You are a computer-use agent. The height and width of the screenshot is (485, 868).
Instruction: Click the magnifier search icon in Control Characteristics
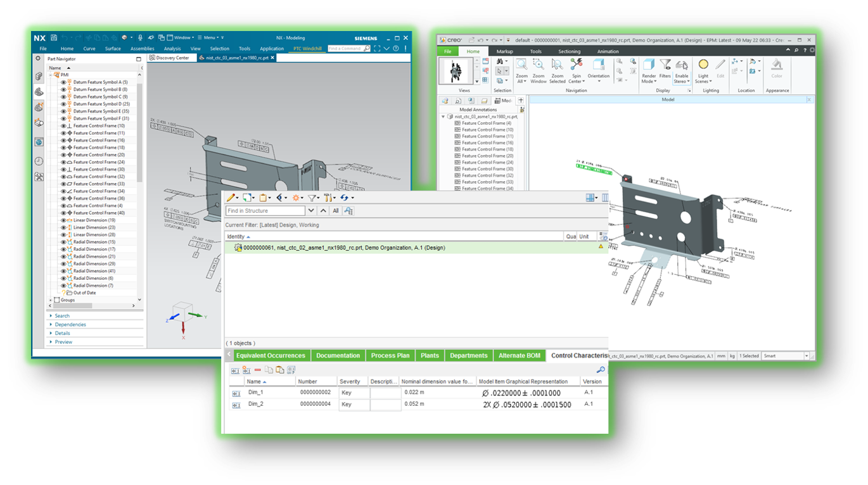pyautogui.click(x=601, y=370)
